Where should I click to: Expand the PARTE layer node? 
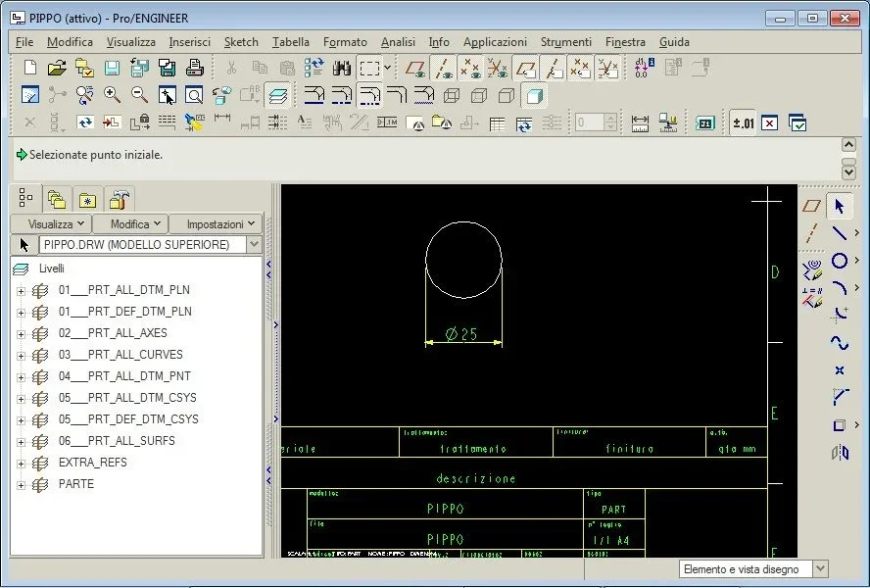pyautogui.click(x=22, y=486)
